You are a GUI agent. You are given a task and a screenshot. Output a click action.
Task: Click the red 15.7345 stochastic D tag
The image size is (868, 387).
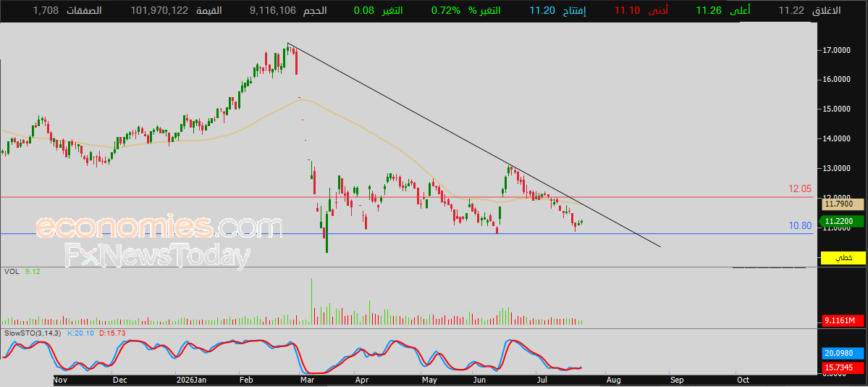pyautogui.click(x=843, y=367)
